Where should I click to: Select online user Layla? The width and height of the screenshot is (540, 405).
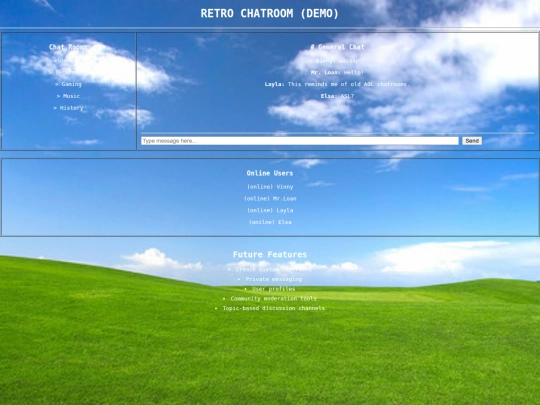[270, 210]
